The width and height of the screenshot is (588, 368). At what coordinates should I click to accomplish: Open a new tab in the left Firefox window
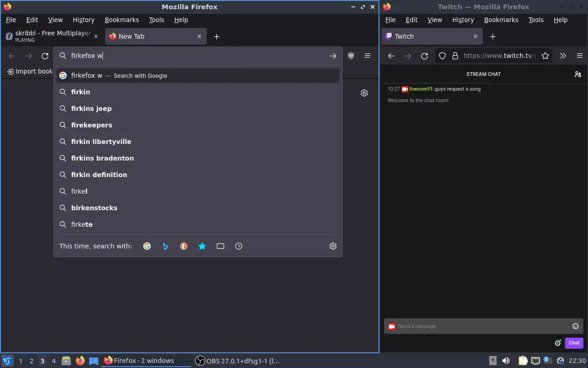217,37
